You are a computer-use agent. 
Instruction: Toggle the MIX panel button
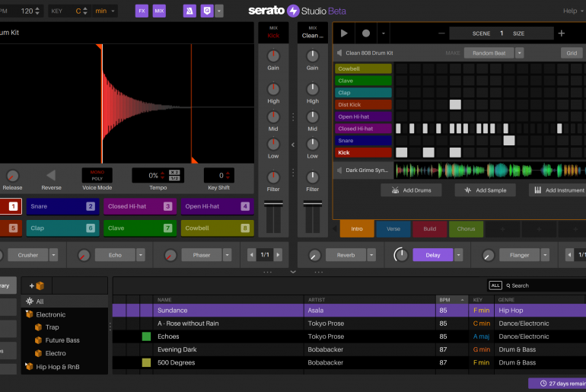pyautogui.click(x=159, y=11)
